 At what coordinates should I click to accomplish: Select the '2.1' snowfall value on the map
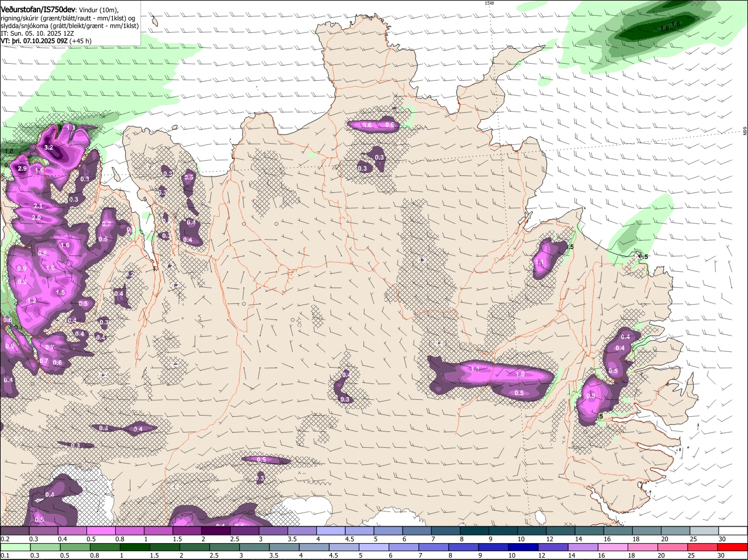pyautogui.click(x=38, y=206)
